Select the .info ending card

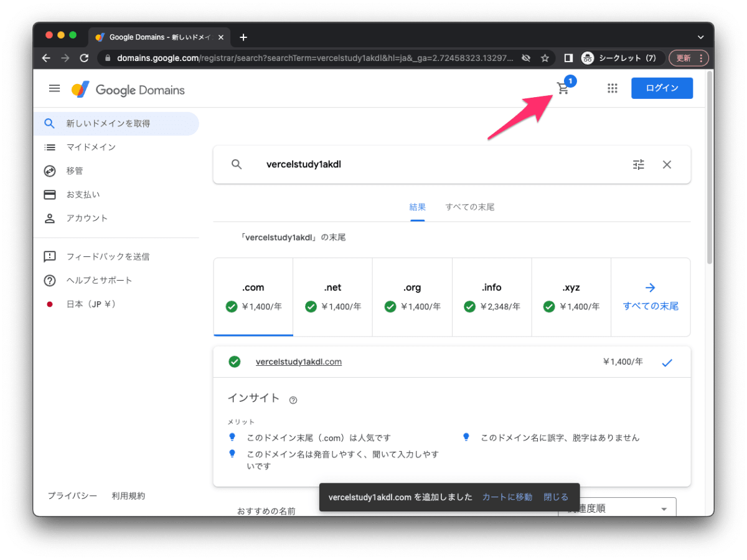(x=492, y=297)
